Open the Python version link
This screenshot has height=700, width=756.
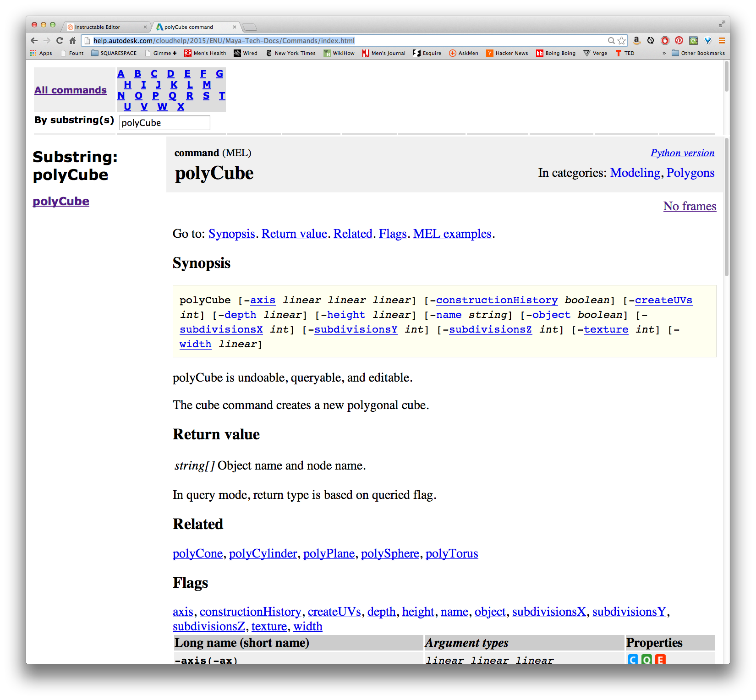682,153
